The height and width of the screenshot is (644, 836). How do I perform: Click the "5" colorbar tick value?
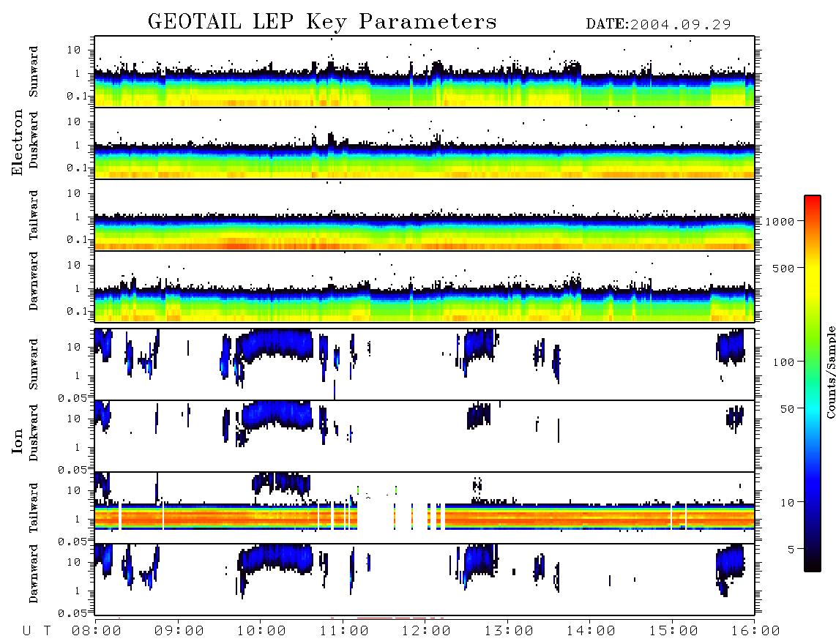(x=791, y=549)
